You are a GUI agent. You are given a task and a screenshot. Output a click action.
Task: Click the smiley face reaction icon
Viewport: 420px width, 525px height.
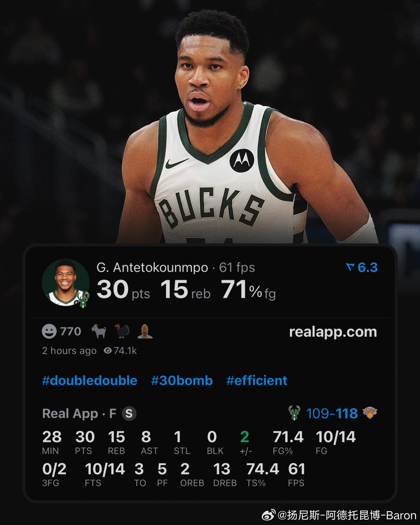[x=49, y=331]
